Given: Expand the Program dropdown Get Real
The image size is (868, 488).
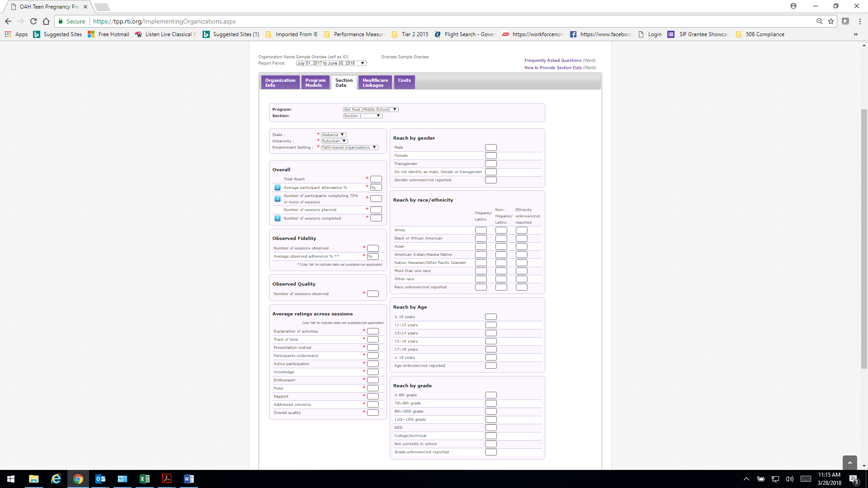Looking at the screenshot, I should point(370,109).
